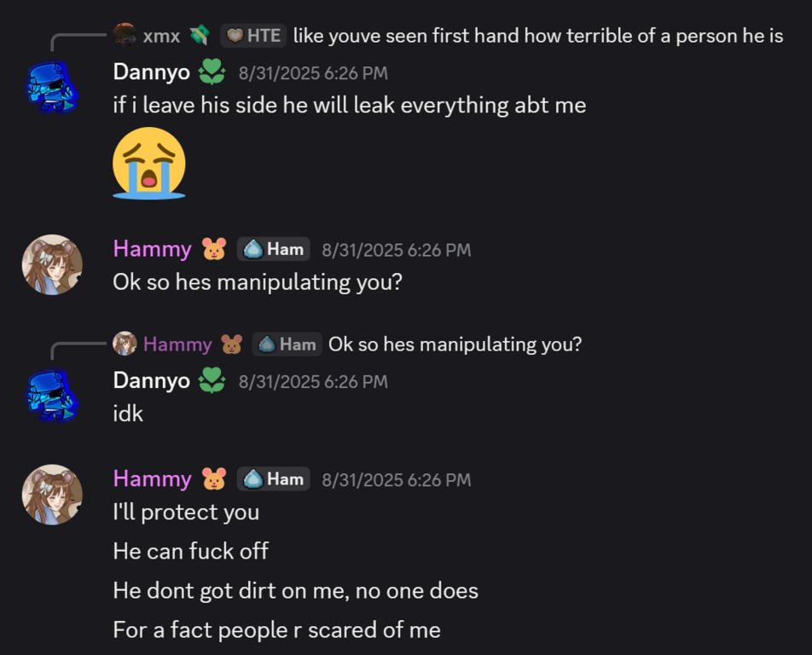The width and height of the screenshot is (812, 655).
Task: Click the green role icon beside Dannyo's "idk" message
Action: tap(212, 381)
